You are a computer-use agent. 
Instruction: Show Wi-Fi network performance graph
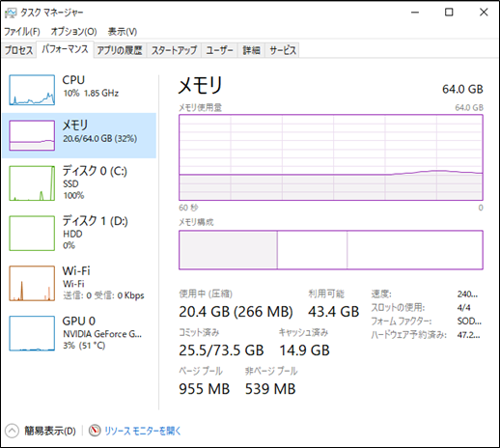click(79, 283)
